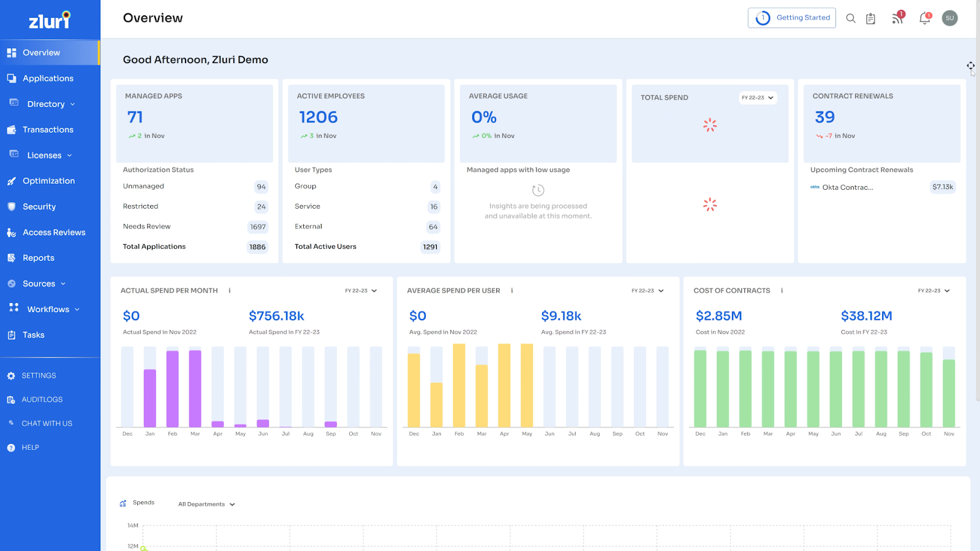The width and height of the screenshot is (980, 551).
Task: Switch to the Transactions menu item
Action: (49, 129)
